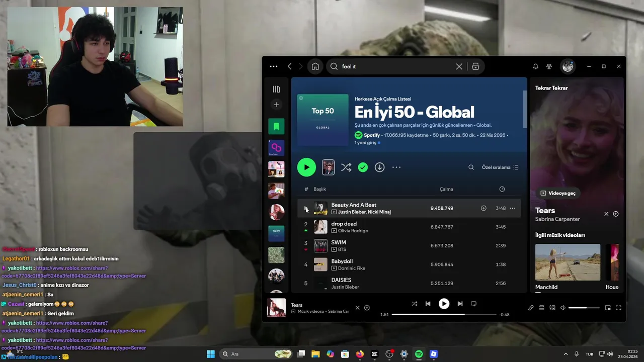
Task: Open the Justin Bieber artist link in row one
Action: tap(352, 212)
